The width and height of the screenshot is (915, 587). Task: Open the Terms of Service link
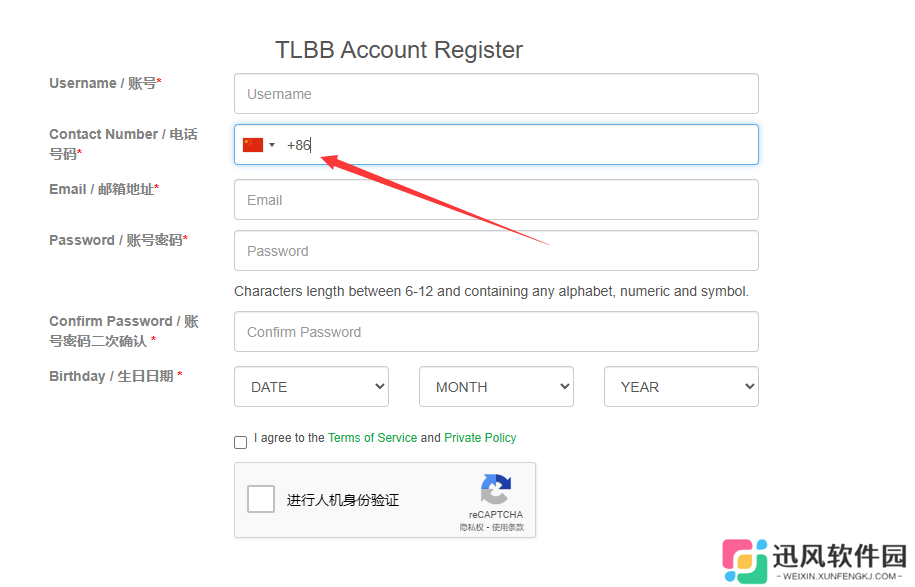(372, 438)
